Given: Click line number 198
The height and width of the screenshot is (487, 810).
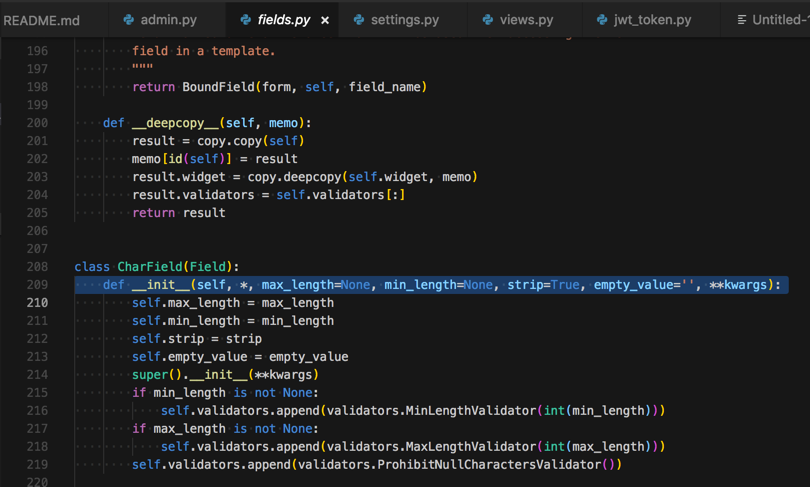Looking at the screenshot, I should tap(37, 87).
